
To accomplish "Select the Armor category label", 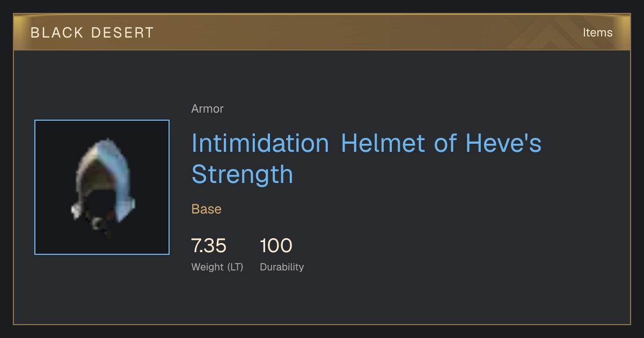I will tap(207, 109).
